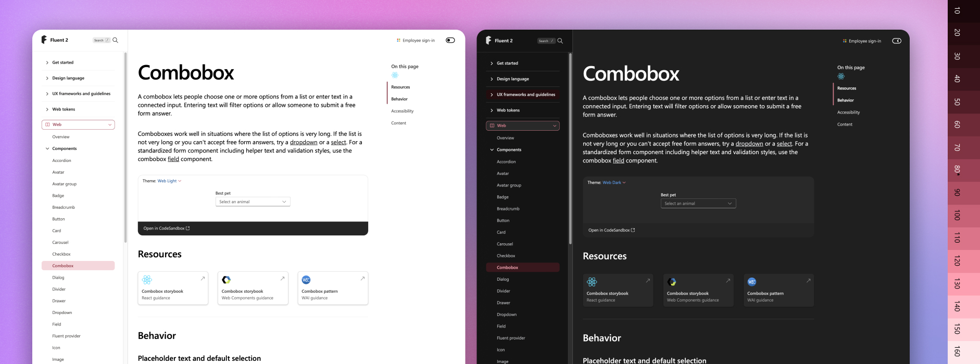Open Theme Web Light dropdown
This screenshot has width=980, height=364.
pos(169,181)
